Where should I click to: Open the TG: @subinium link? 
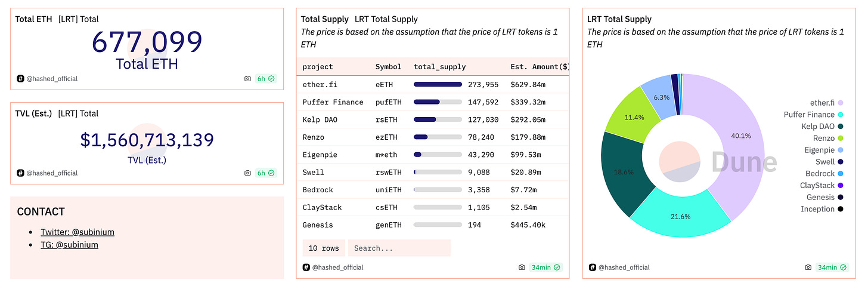pos(69,245)
